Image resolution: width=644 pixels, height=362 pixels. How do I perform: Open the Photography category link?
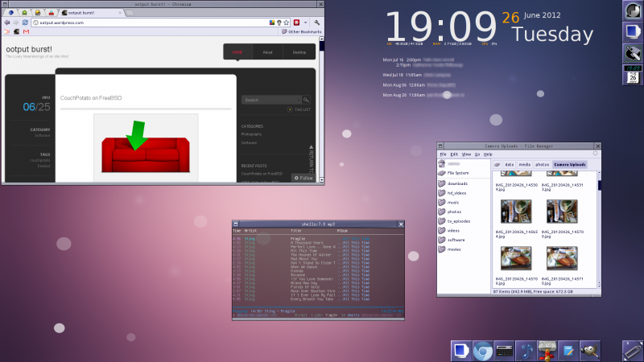point(251,134)
